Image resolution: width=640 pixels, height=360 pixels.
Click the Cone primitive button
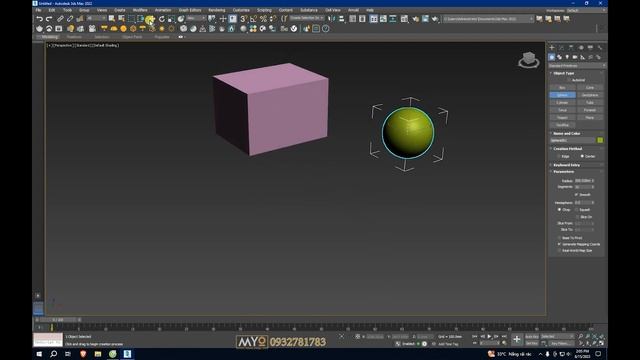coord(590,87)
